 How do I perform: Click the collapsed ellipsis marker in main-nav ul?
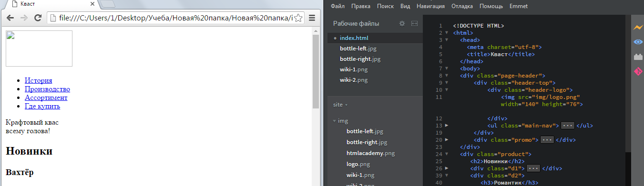[567, 126]
